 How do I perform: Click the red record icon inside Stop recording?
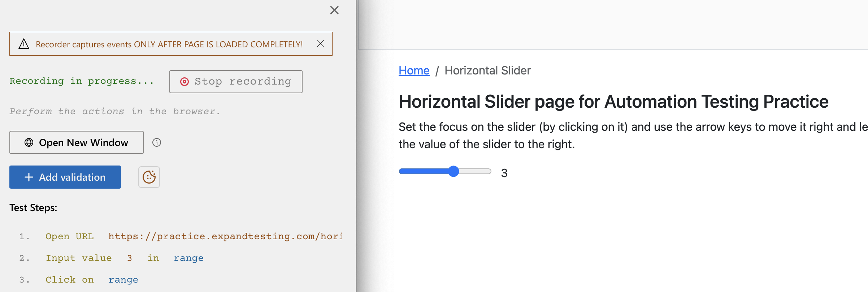tap(185, 81)
